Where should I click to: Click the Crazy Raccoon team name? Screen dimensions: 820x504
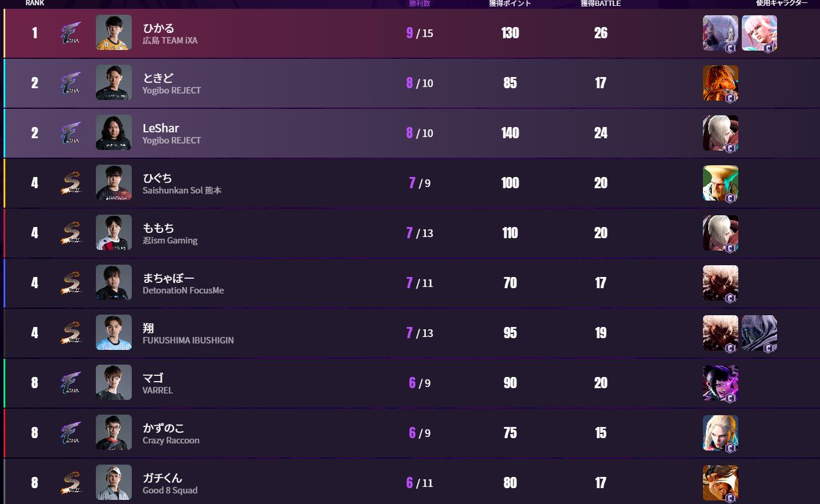[x=171, y=440]
